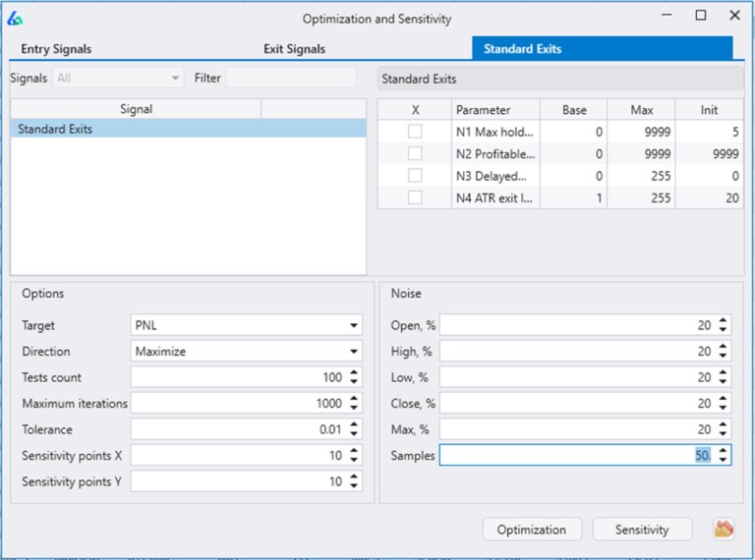Click the Optimization button
755x560 pixels.
click(531, 530)
